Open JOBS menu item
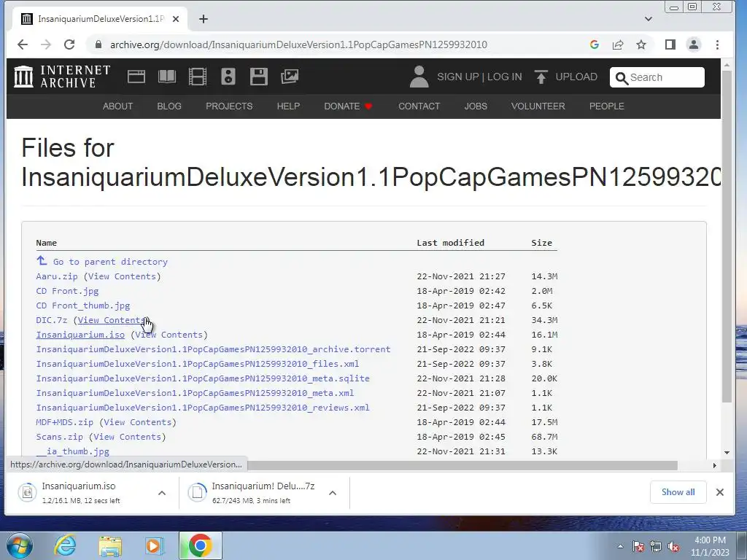The height and width of the screenshot is (560, 747). click(476, 106)
